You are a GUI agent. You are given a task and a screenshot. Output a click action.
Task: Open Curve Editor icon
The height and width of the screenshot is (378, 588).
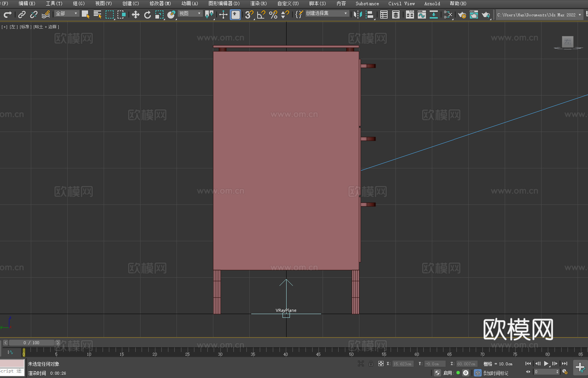tap(422, 14)
